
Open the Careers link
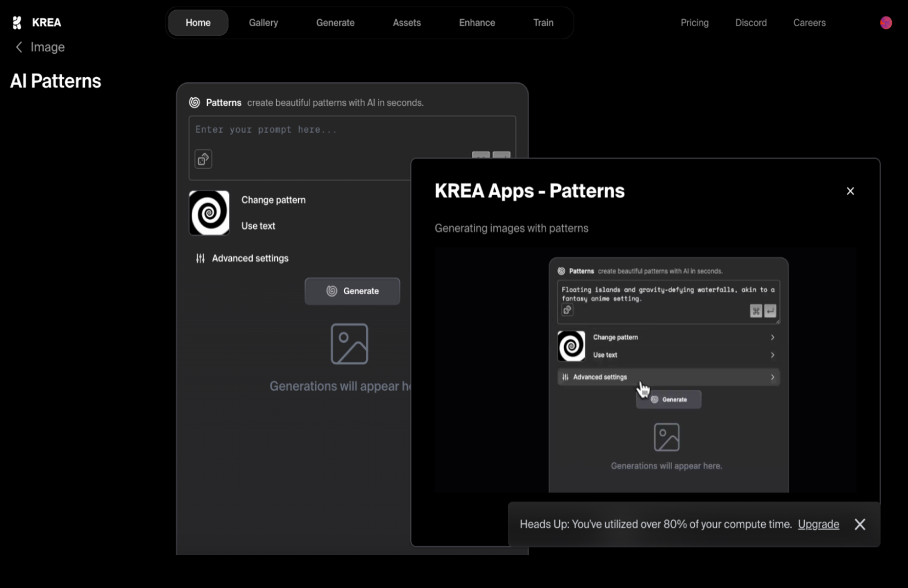[x=809, y=23]
